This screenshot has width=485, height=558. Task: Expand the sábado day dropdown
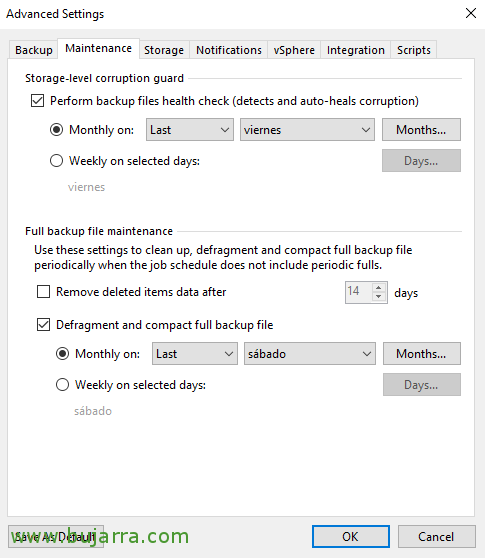click(x=310, y=354)
